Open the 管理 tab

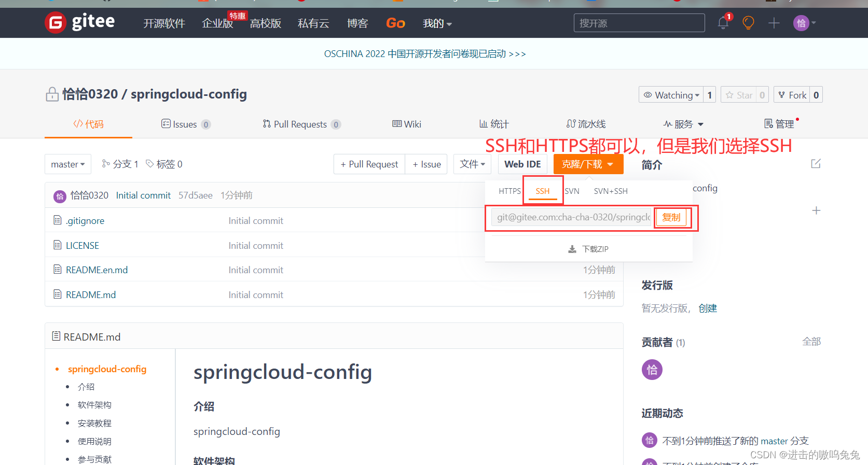pyautogui.click(x=779, y=124)
